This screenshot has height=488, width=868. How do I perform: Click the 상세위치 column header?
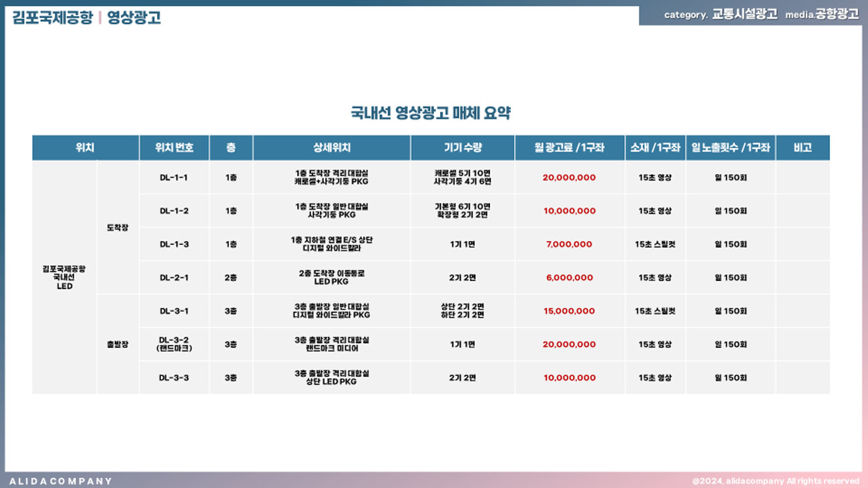pos(331,148)
